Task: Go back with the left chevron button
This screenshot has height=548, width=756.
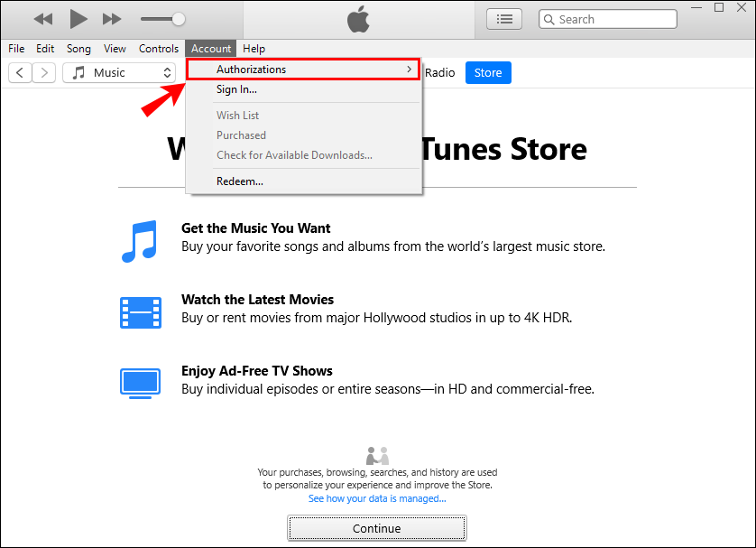Action: pos(20,73)
